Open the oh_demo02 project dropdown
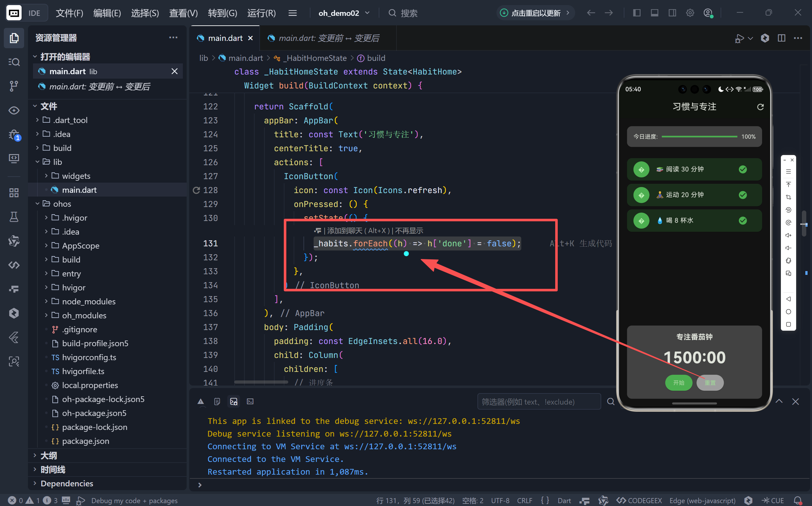Viewport: 812px width, 506px height. pyautogui.click(x=344, y=13)
